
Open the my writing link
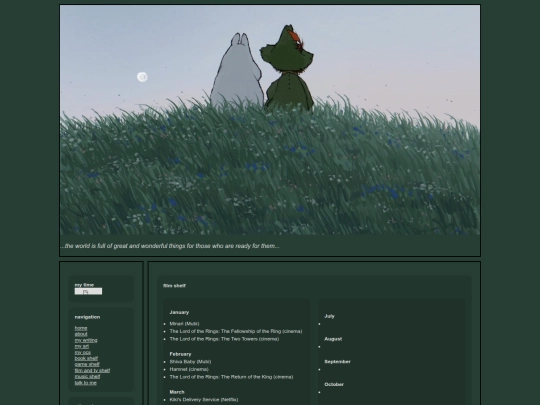86,340
